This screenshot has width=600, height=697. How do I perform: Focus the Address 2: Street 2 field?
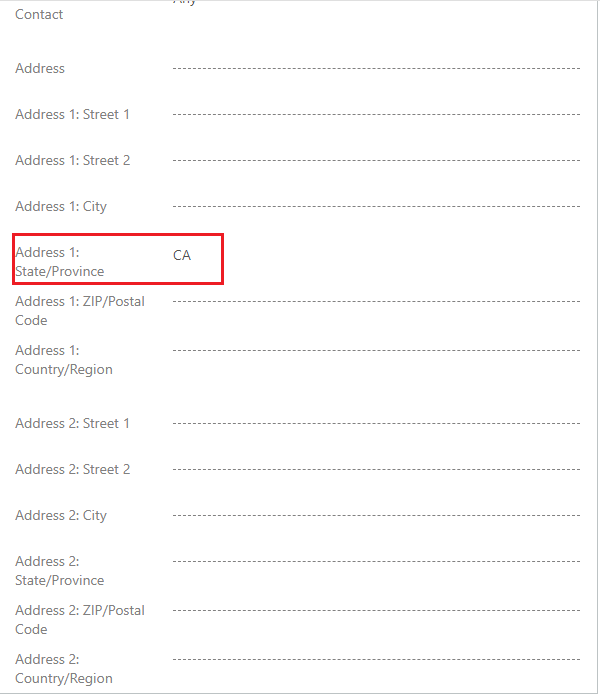click(376, 469)
